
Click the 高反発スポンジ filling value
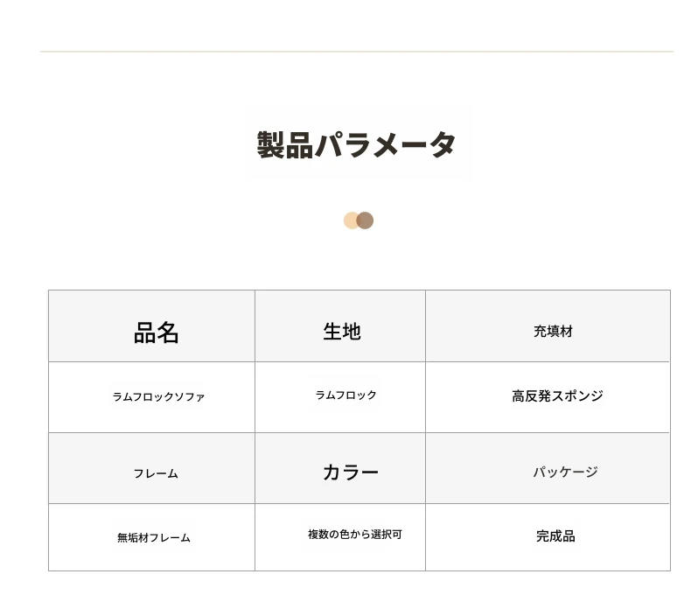pyautogui.click(x=557, y=396)
